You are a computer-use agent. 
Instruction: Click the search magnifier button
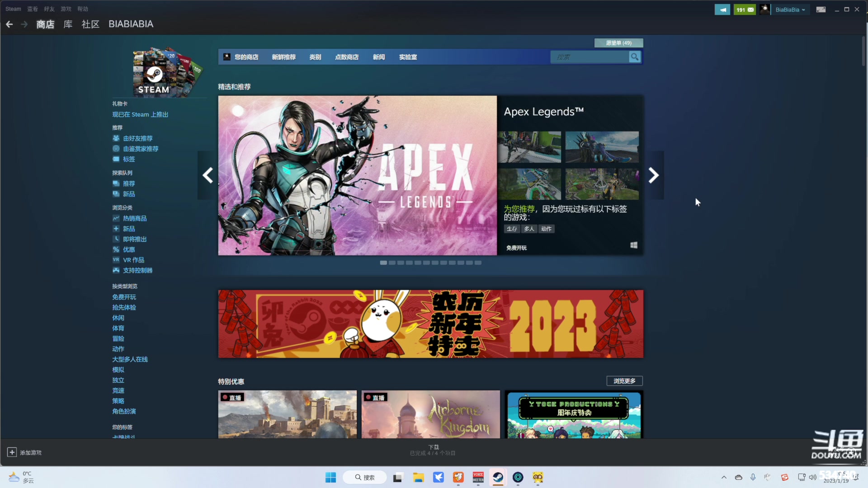pyautogui.click(x=635, y=57)
